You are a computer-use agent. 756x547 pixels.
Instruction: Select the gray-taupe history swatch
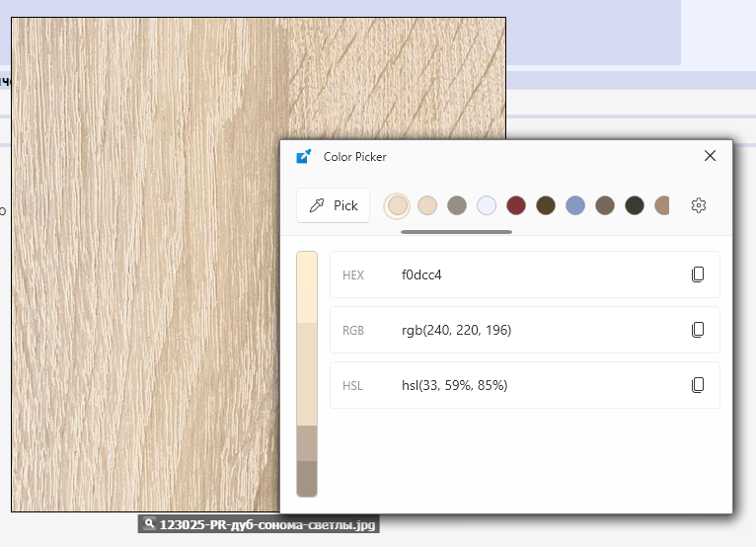coord(457,205)
